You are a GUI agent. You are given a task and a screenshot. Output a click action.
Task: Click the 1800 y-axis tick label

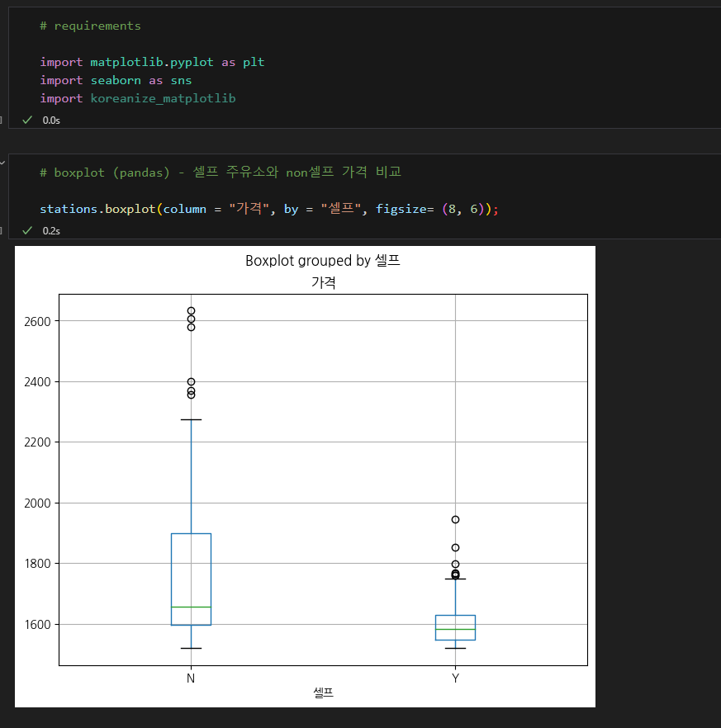pos(37,563)
